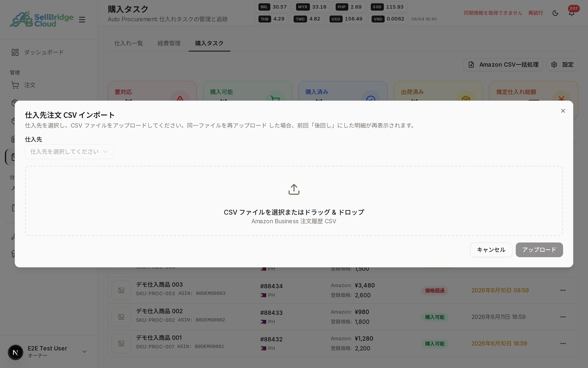Click the date 2026年6月10日 08:59

[x=500, y=290]
